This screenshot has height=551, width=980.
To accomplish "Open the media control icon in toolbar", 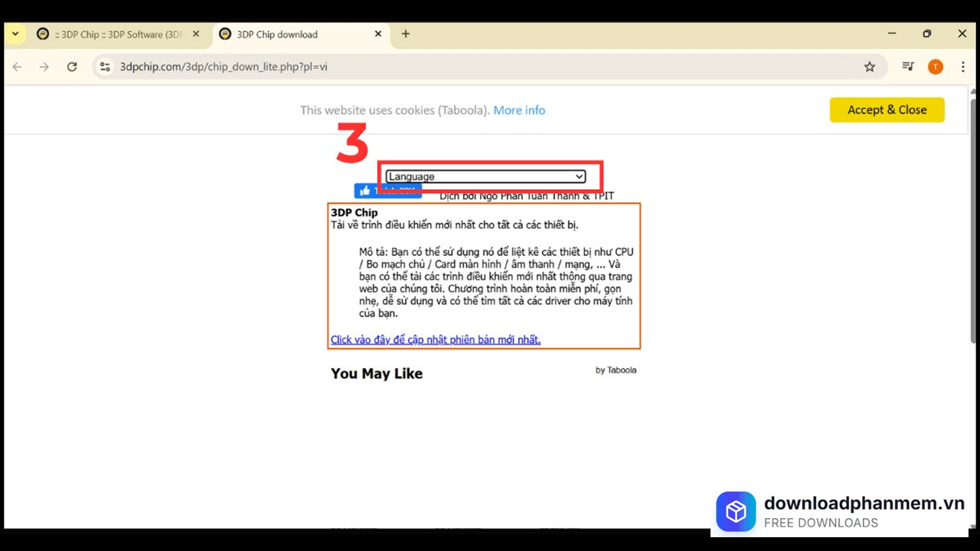I will [x=908, y=67].
